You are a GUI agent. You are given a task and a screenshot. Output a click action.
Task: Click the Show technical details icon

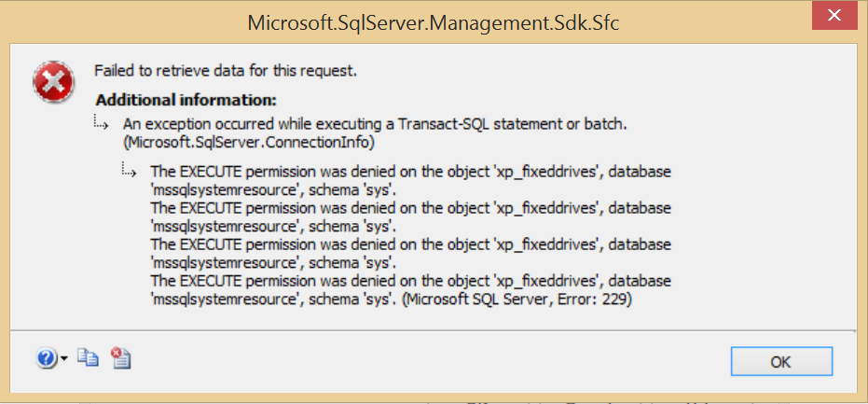tap(119, 358)
